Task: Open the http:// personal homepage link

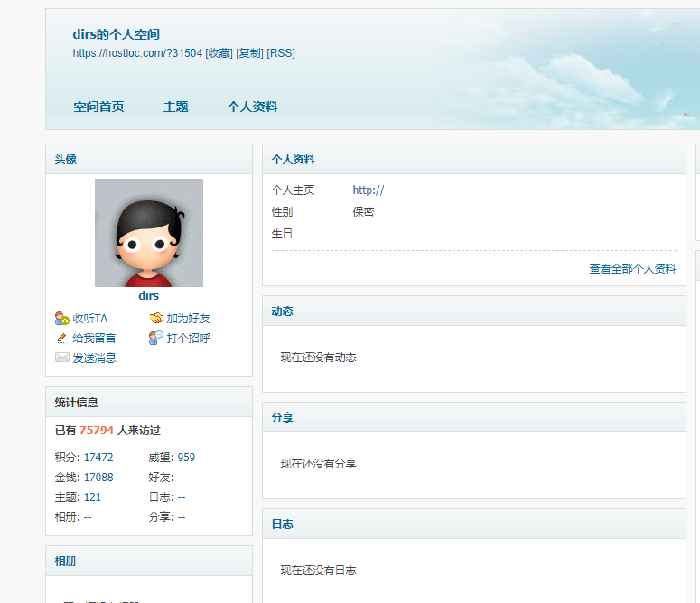Action: pyautogui.click(x=369, y=190)
